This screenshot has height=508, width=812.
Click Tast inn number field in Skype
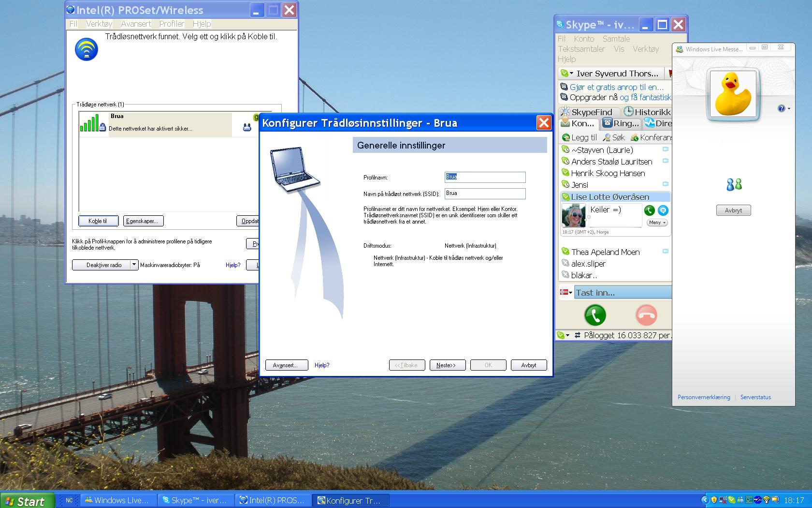tap(623, 292)
